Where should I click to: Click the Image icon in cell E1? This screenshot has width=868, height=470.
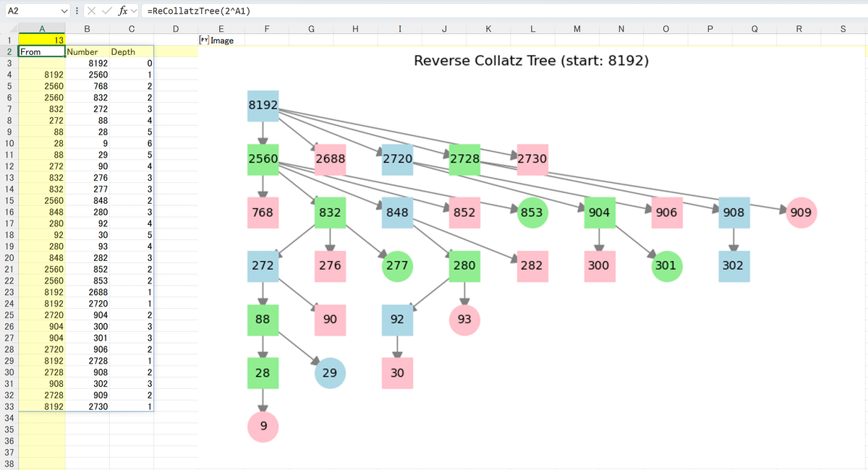203,40
